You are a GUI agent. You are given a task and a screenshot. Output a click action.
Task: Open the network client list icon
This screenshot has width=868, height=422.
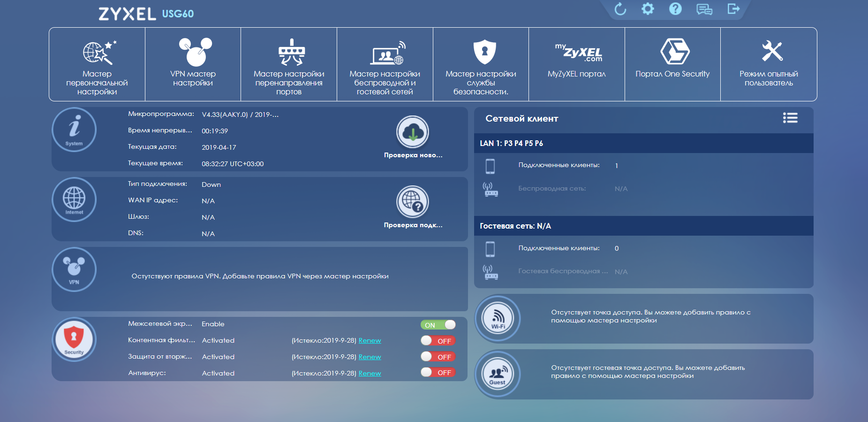pyautogui.click(x=790, y=118)
